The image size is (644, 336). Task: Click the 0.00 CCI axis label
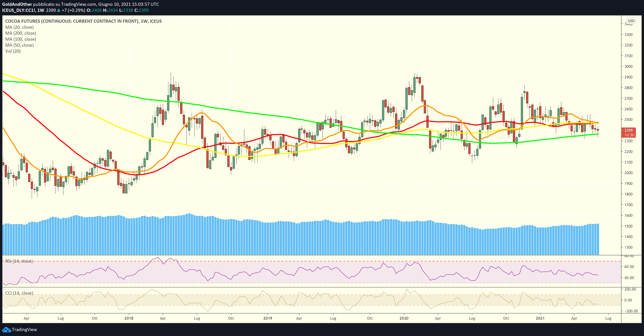pos(628,300)
